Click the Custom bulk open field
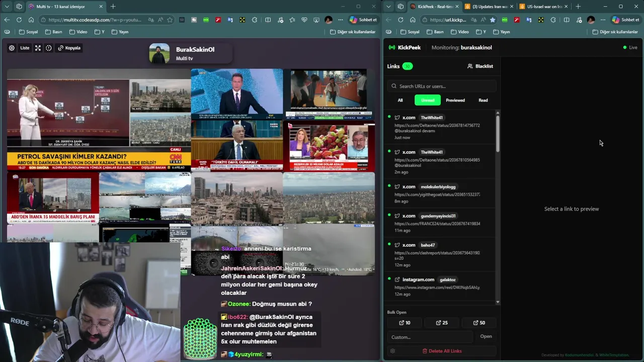644x362 pixels. pyautogui.click(x=430, y=337)
